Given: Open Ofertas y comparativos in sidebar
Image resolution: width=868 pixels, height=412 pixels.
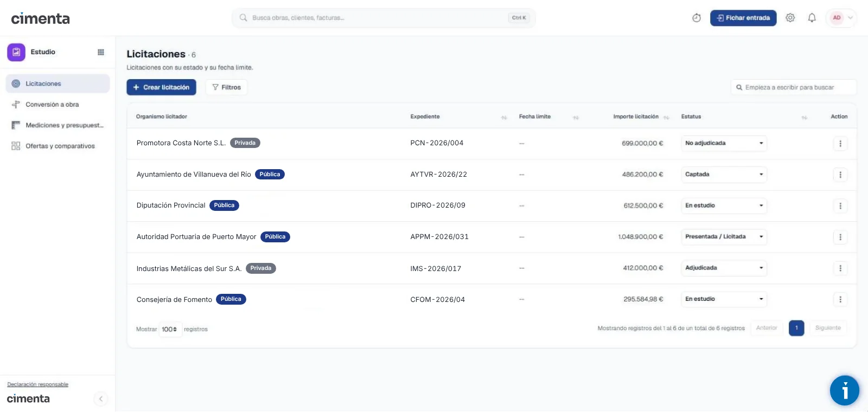Looking at the screenshot, I should click(x=58, y=146).
